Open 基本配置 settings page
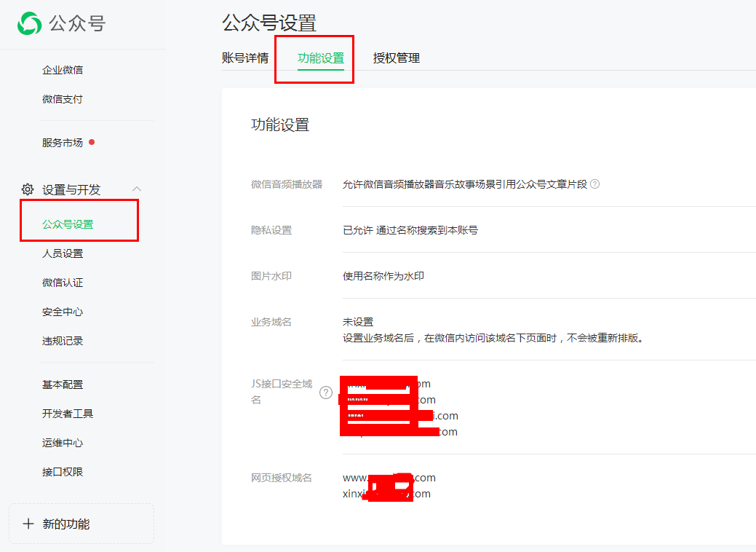756x552 pixels. 63,385
